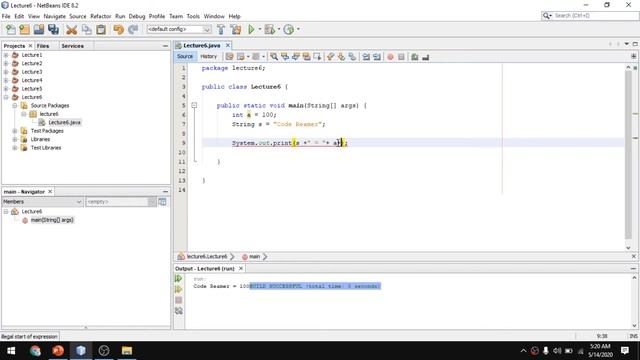
Task: Toggle the Navigator filter icon button
Action: pyautogui.click(x=162, y=202)
